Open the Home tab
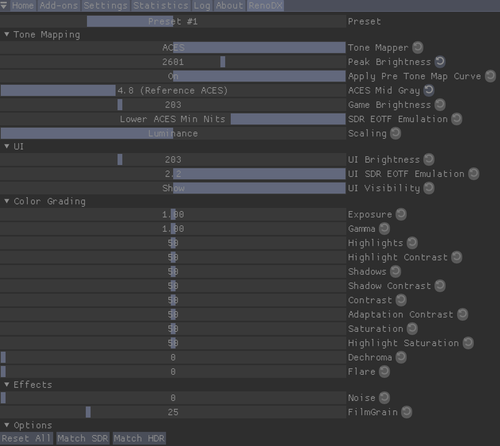 coord(23,6)
